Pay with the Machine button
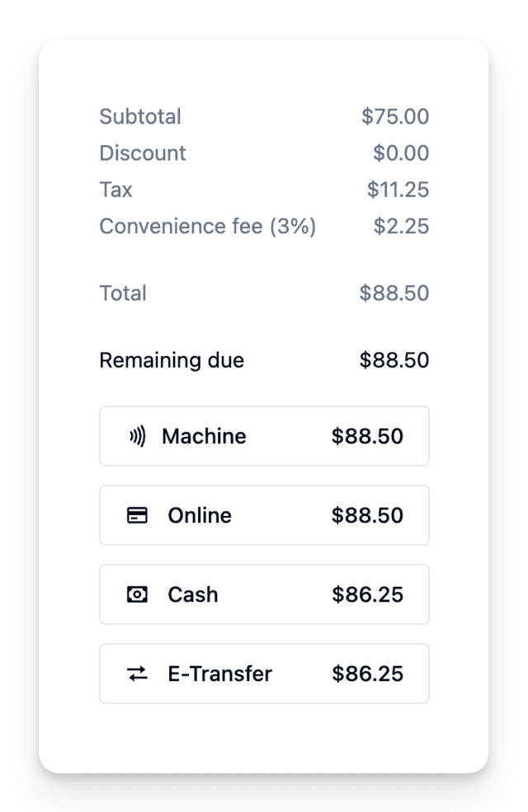 click(264, 436)
